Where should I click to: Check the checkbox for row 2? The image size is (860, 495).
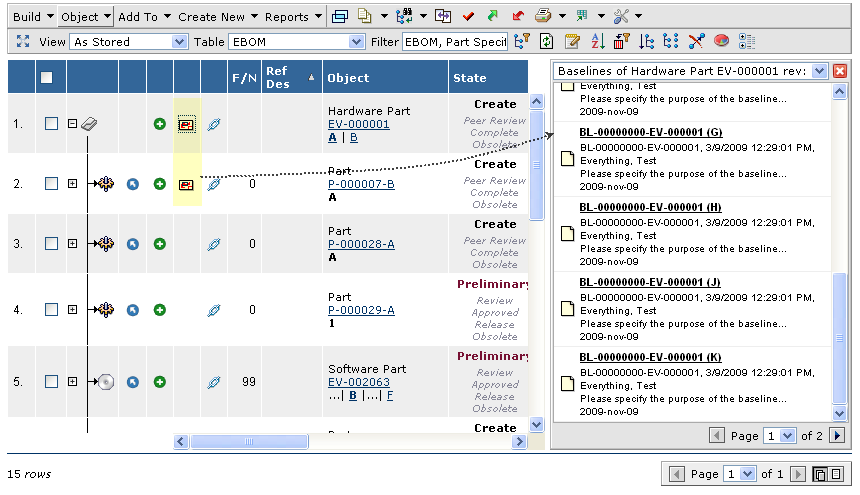51,184
